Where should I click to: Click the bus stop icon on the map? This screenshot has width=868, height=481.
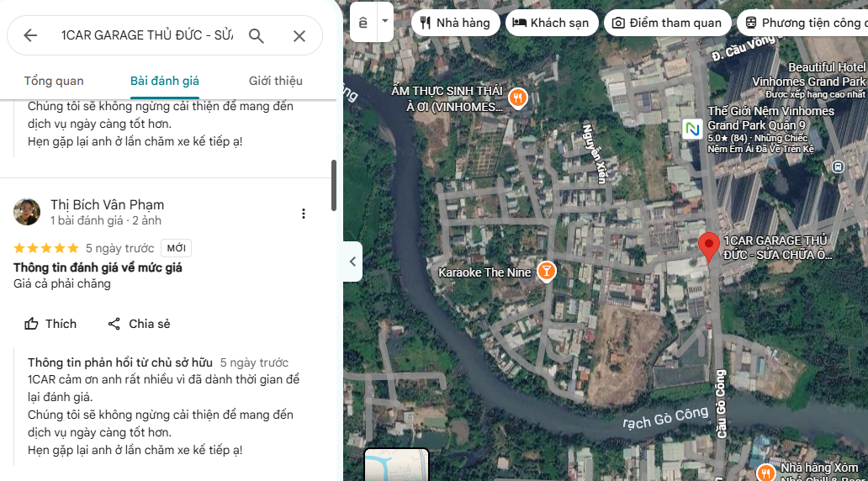(838, 166)
